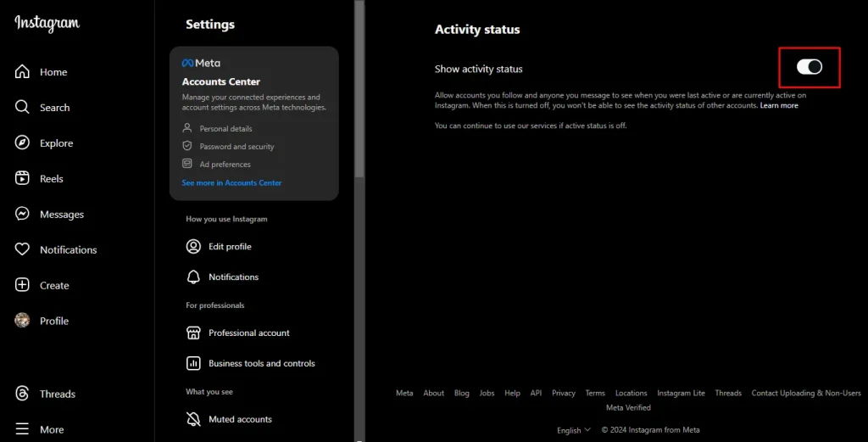Click the Terms footer link
This screenshot has height=442, width=868.
tap(595, 393)
